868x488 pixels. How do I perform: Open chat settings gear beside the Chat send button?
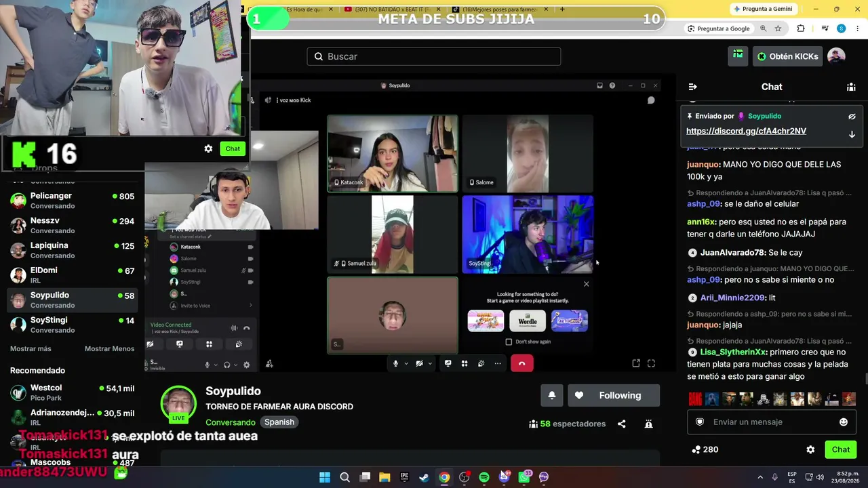(810, 449)
